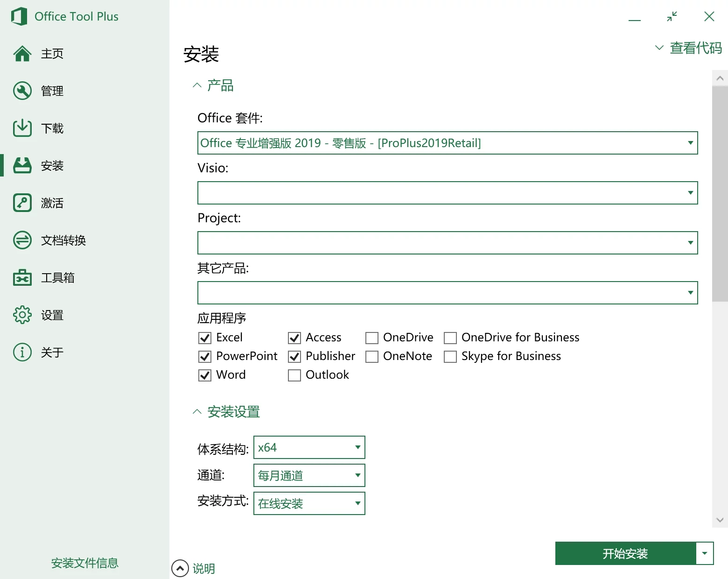Viewport: 728px width, 579px height.
Task: Open the 关于 sidebar entry
Action: pyautogui.click(x=52, y=353)
